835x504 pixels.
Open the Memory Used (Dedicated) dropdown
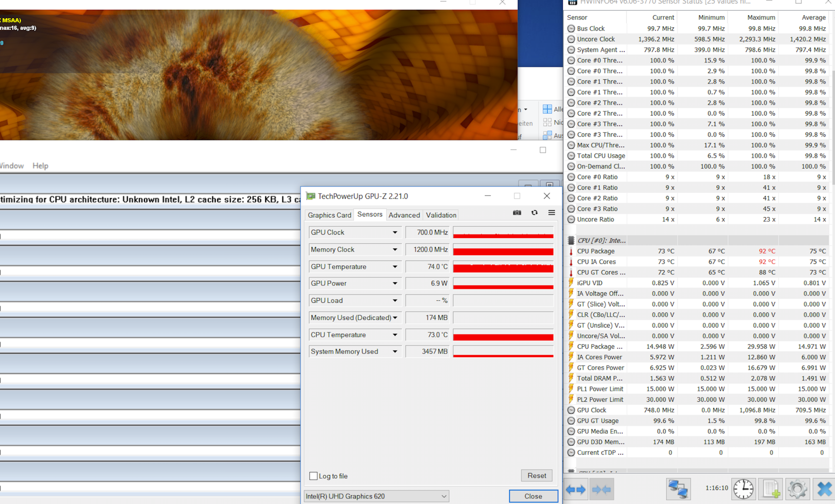tap(395, 318)
